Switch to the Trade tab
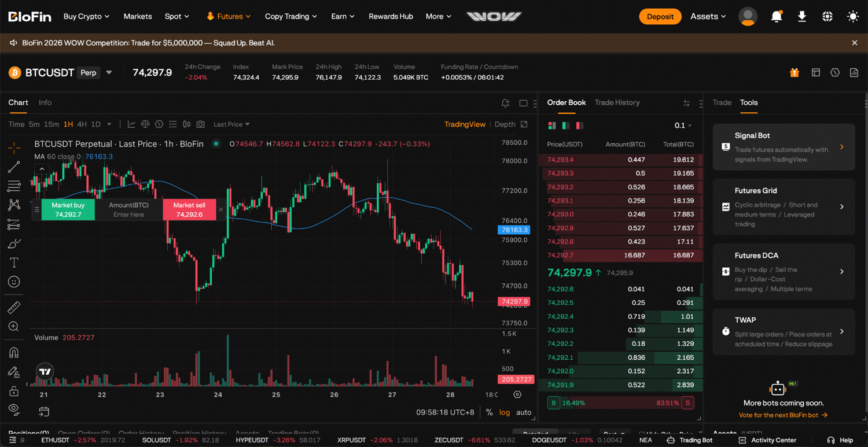The height and width of the screenshot is (447, 868). click(x=722, y=102)
